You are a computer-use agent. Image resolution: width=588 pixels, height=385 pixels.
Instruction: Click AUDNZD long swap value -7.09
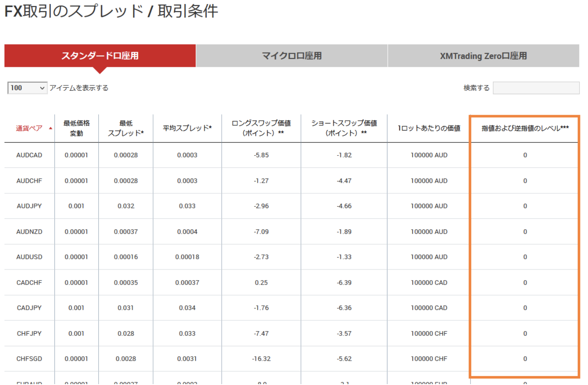pos(261,231)
